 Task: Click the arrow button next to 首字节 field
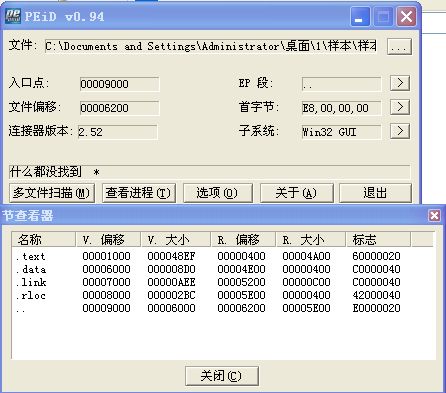(x=400, y=107)
